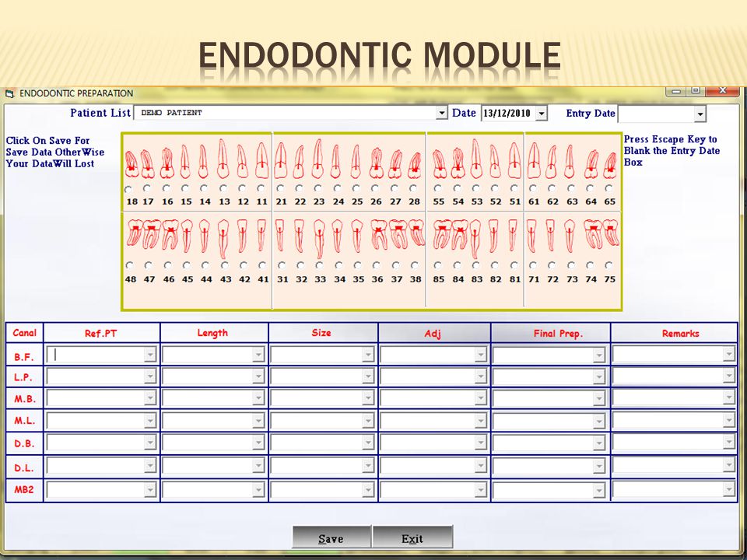Viewport: 747px width, 560px height.
Task: Click the primary tooth 51 diagram
Action: [x=514, y=160]
